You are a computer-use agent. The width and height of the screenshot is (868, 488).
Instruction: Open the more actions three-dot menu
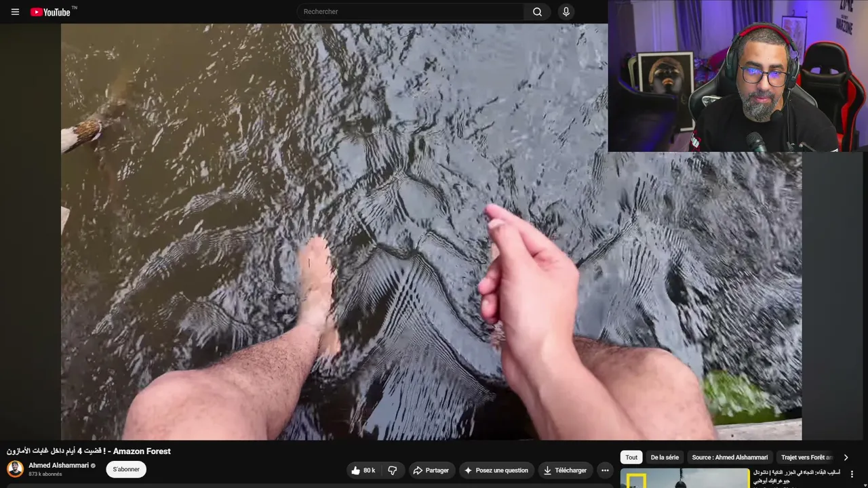coord(605,470)
